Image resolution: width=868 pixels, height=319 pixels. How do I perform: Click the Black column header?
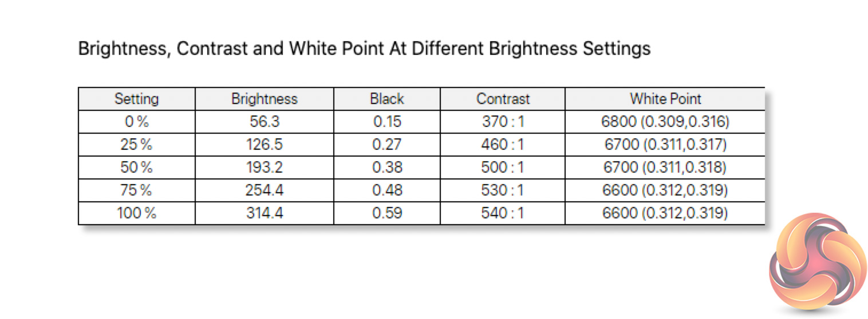387,99
